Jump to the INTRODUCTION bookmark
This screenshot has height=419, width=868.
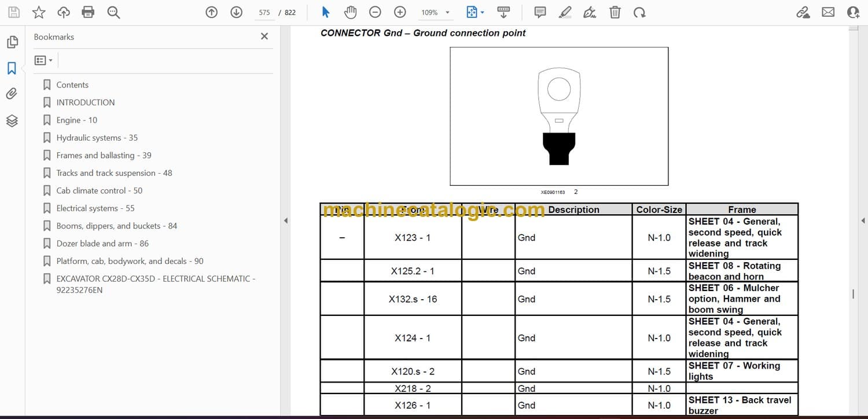86,102
